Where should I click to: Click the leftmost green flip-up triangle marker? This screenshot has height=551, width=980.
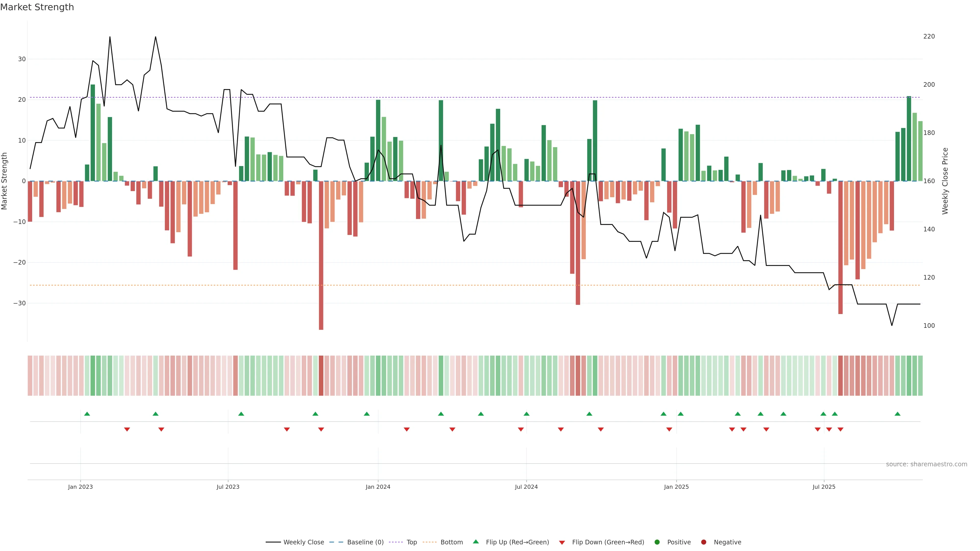(x=87, y=414)
